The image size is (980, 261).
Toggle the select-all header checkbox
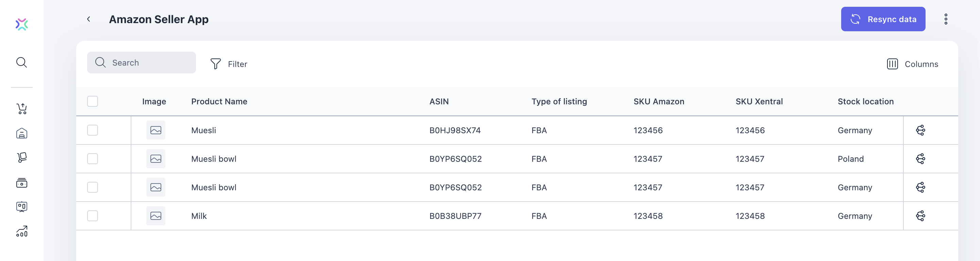click(93, 101)
